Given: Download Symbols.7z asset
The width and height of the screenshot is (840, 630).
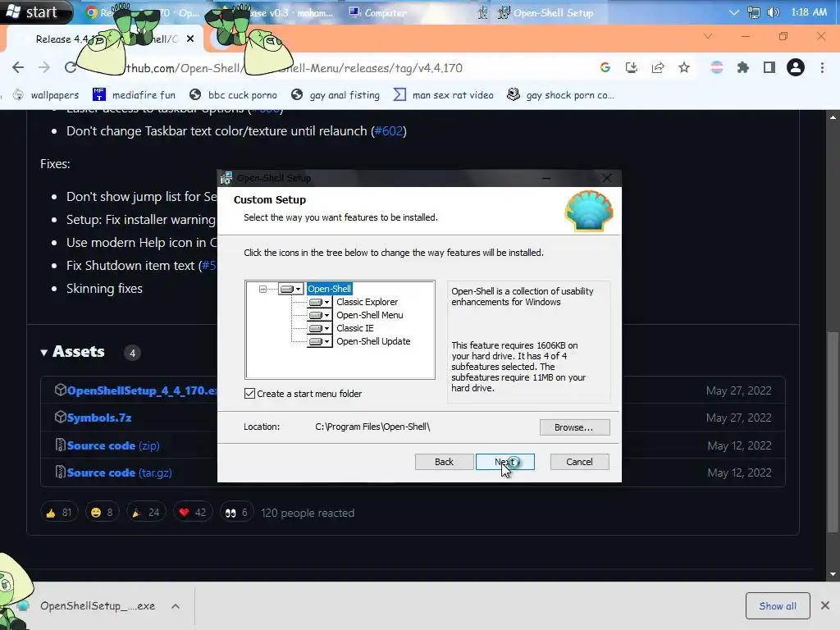Looking at the screenshot, I should (99, 418).
